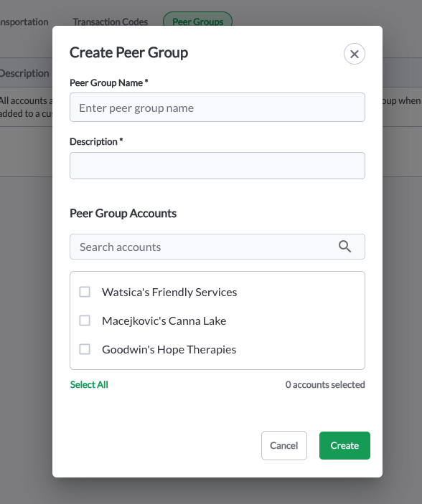The height and width of the screenshot is (504, 422).
Task: Click the green Create button
Action: (x=344, y=445)
